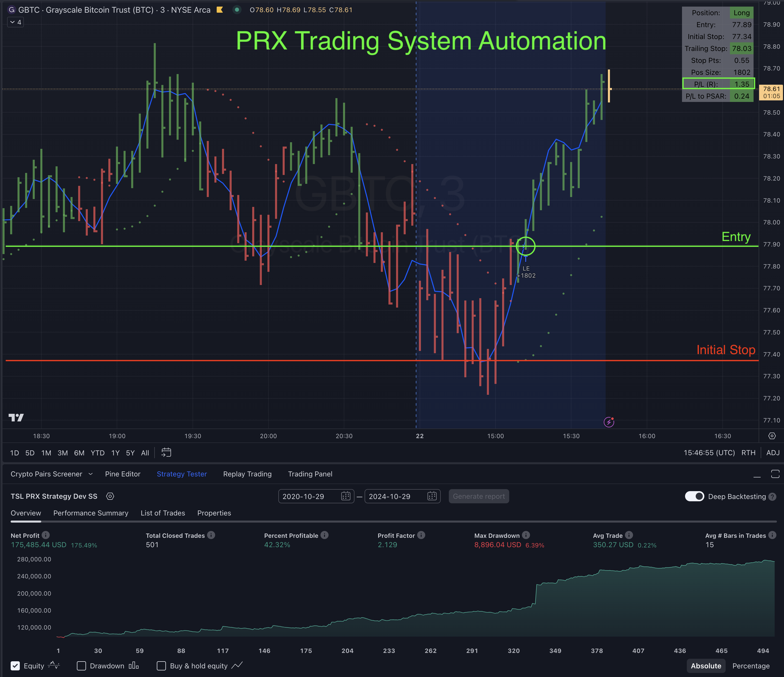This screenshot has height=677, width=784.
Task: Open the List of Trades tab
Action: (x=163, y=513)
